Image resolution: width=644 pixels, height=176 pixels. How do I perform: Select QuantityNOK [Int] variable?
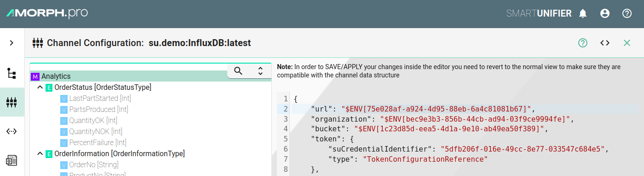[x=96, y=131]
